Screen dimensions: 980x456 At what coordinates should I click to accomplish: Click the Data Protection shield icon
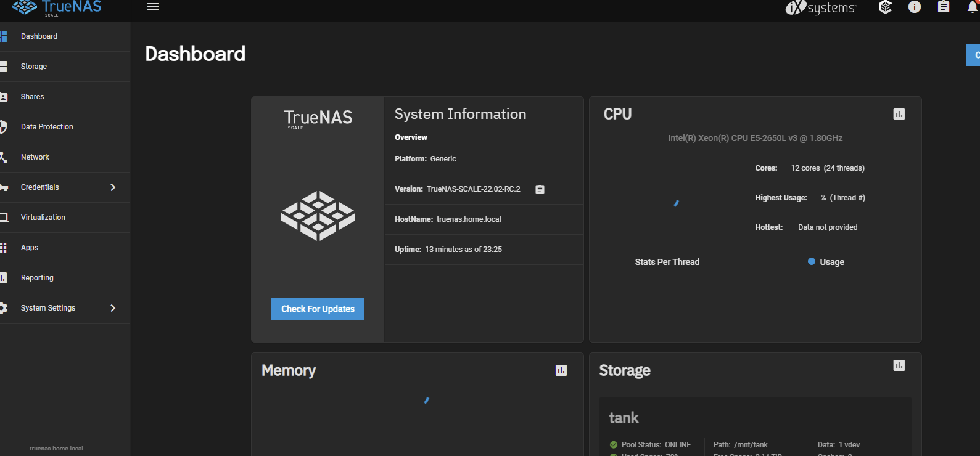pos(3,127)
